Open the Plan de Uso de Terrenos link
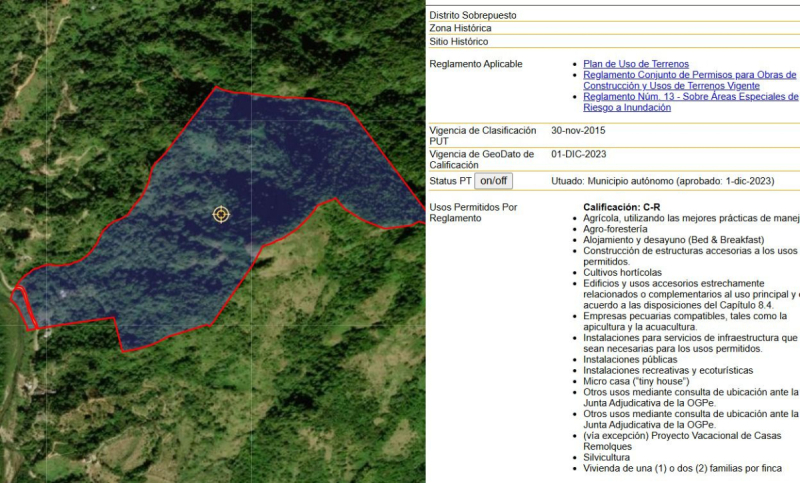The height and width of the screenshot is (483, 800). 635,64
